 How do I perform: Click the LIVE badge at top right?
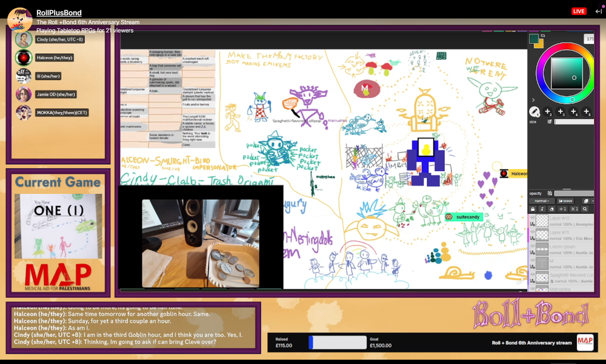click(579, 12)
